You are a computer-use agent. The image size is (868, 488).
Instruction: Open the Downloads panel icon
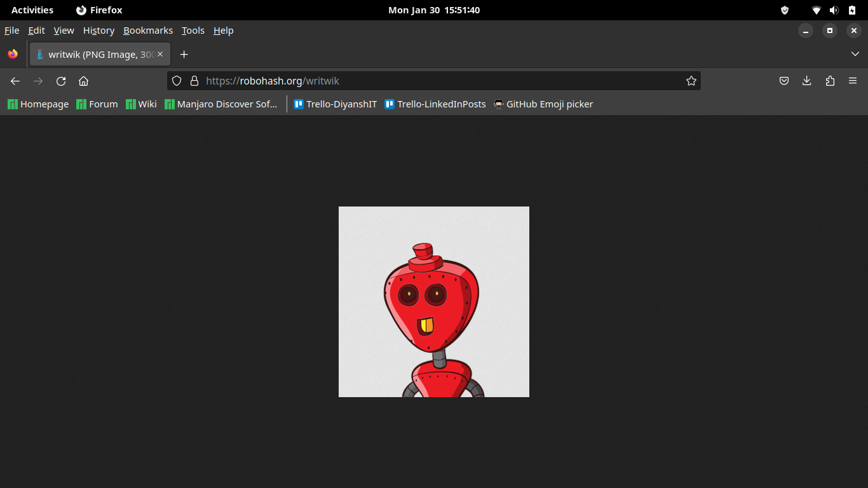pos(807,81)
